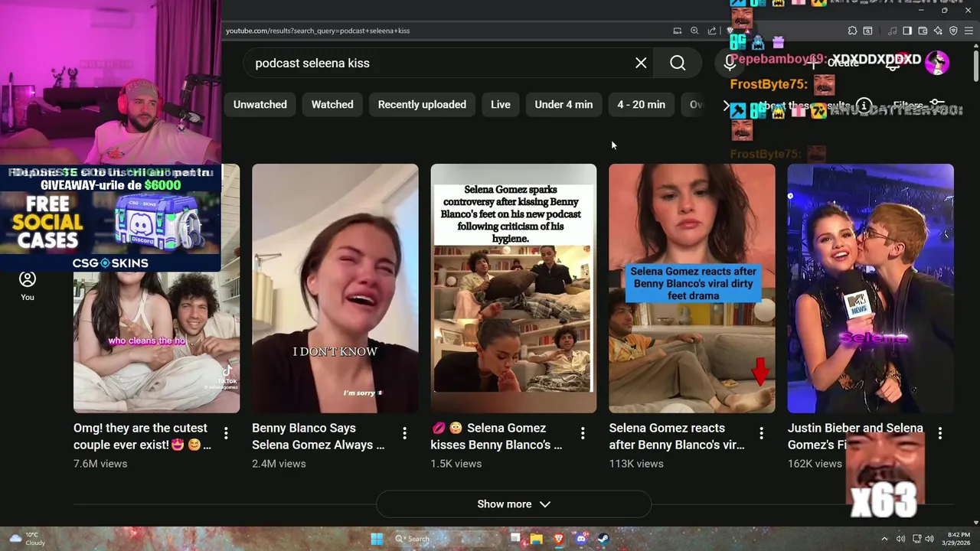Click the YouTube magnifier search button
This screenshot has width=980, height=551.
[678, 63]
